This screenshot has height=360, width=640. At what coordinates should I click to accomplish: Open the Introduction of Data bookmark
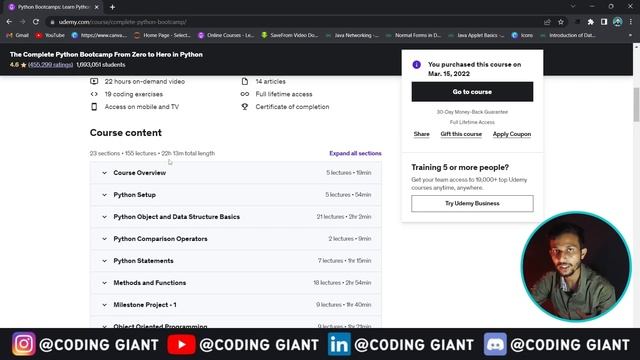point(568,36)
